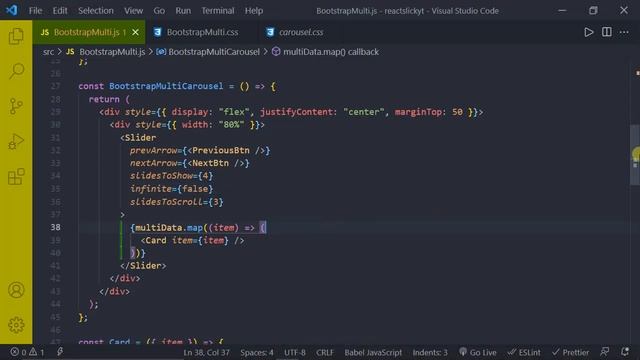This screenshot has width=640, height=360.
Task: Open the View menu
Action: point(133,11)
